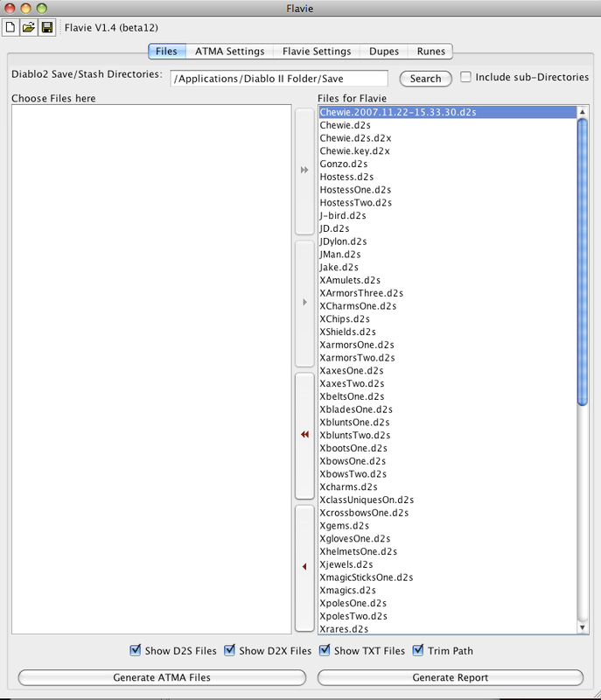Image resolution: width=601 pixels, height=700 pixels.
Task: Click the gray double-arrow add all files button
Action: pyautogui.click(x=304, y=171)
